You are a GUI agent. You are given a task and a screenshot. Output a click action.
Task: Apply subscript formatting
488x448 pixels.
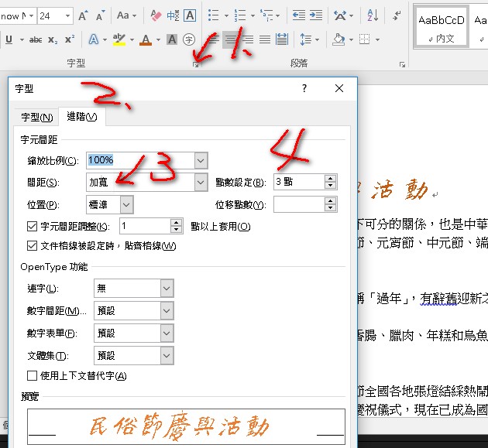[x=53, y=40]
